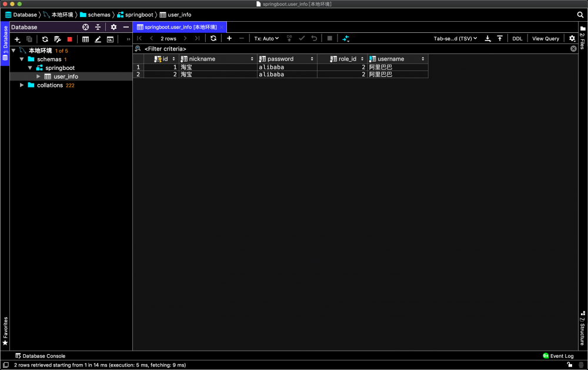Reload the table data

pos(213,38)
